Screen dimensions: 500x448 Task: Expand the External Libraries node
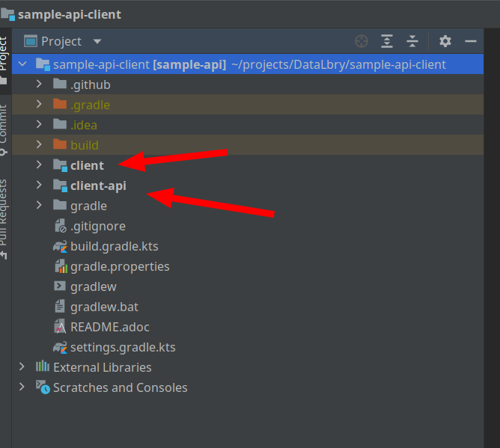pos(22,367)
